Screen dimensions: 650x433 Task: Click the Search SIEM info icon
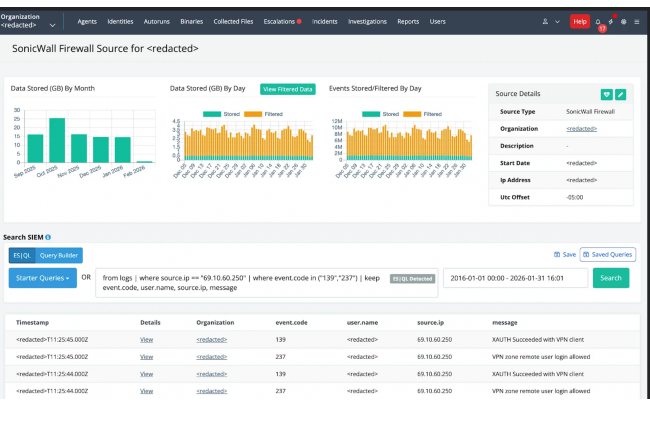[x=48, y=237]
